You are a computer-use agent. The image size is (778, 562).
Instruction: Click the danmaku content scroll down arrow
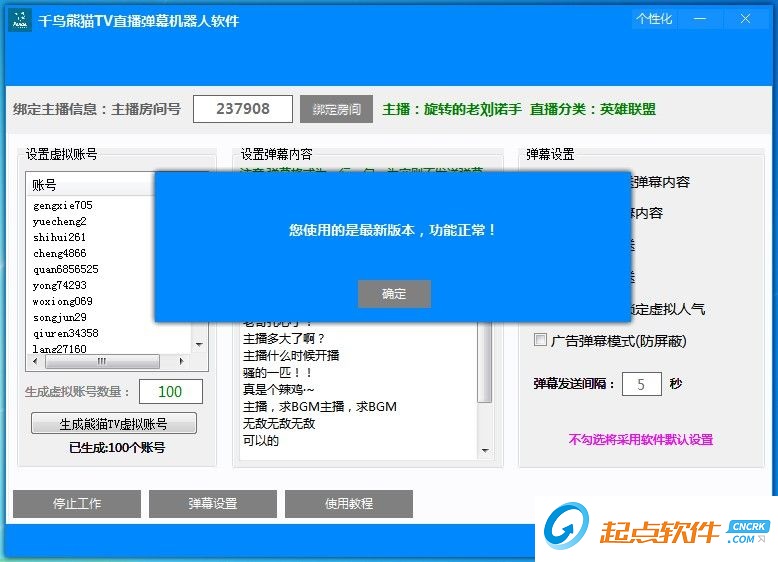[x=485, y=450]
